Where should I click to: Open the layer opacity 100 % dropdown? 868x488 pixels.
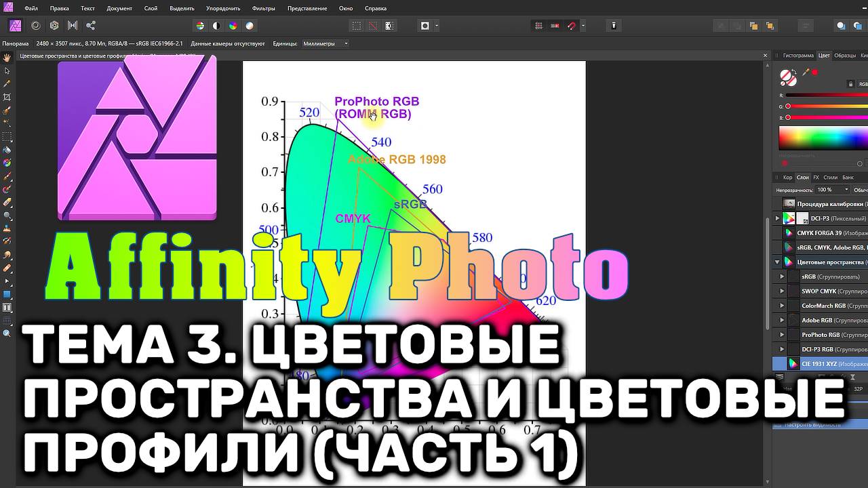pos(833,190)
